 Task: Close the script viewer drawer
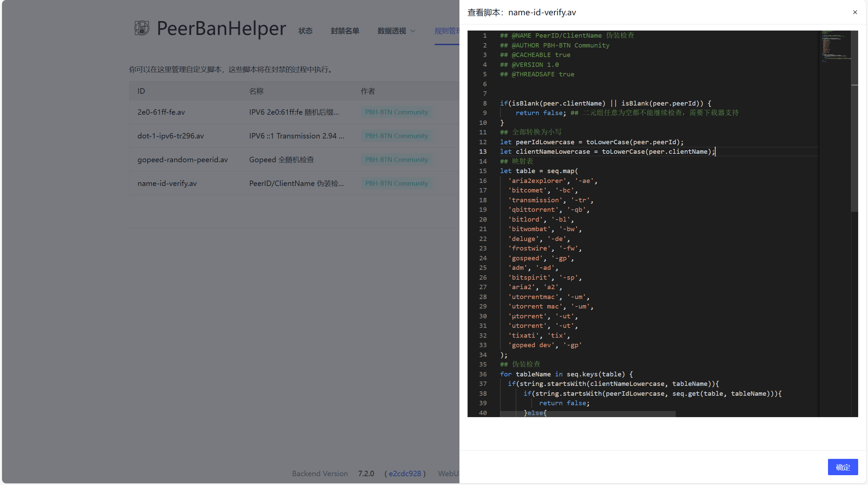[855, 12]
